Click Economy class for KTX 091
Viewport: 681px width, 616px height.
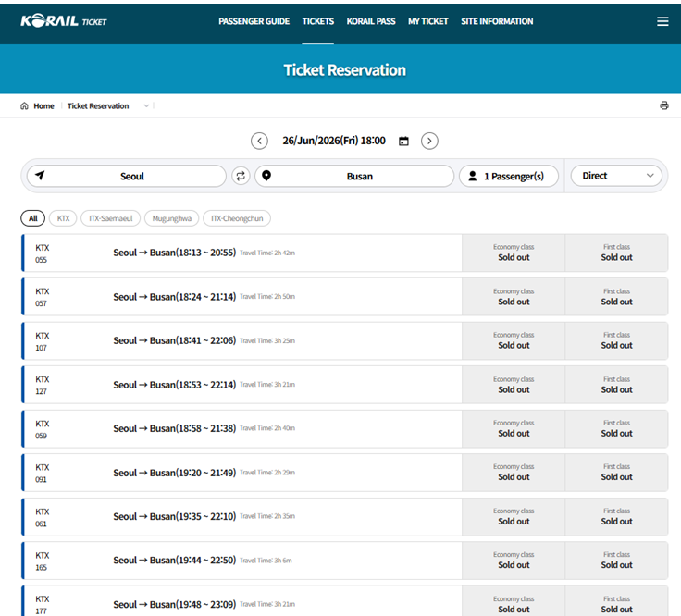pos(514,473)
